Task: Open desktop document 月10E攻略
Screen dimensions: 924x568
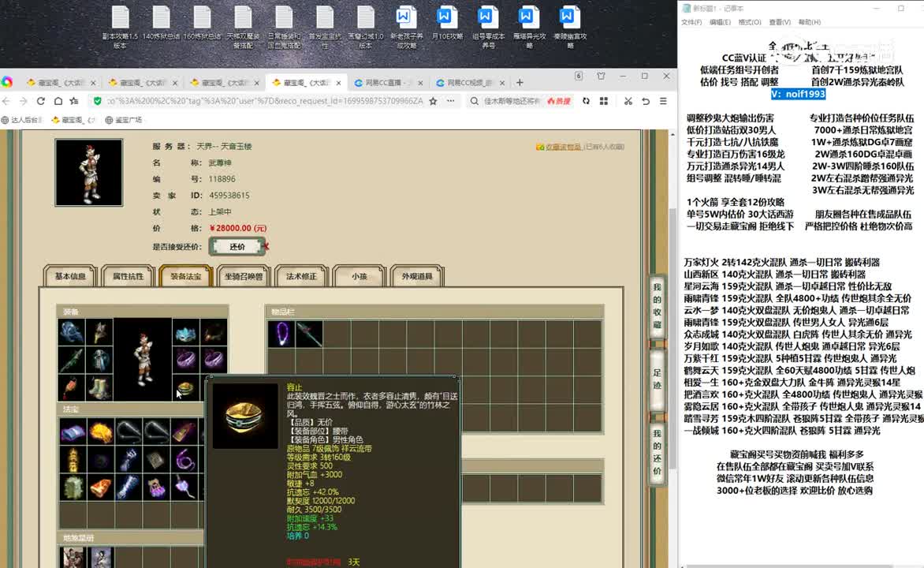Action: 447,24
